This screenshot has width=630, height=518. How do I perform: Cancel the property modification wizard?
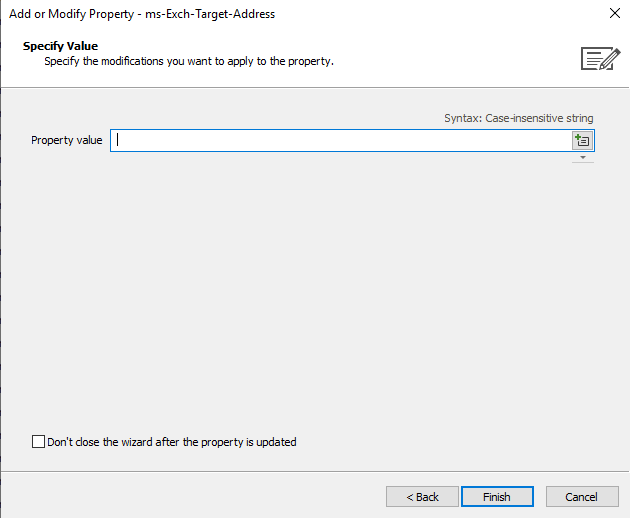click(581, 497)
